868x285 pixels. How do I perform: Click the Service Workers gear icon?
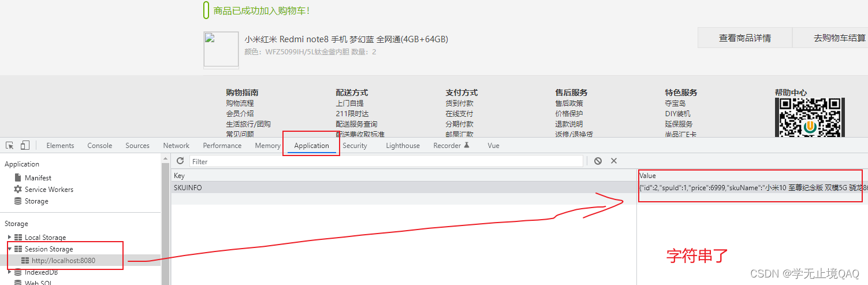pyautogui.click(x=18, y=189)
